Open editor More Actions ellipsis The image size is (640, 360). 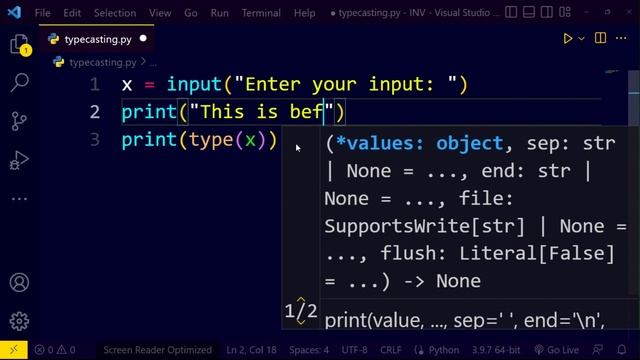[621, 38]
